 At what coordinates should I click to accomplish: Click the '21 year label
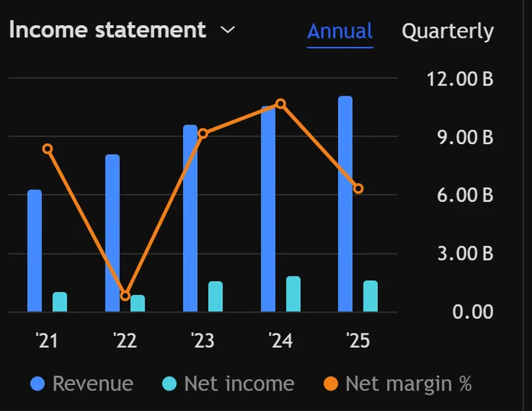(x=47, y=341)
